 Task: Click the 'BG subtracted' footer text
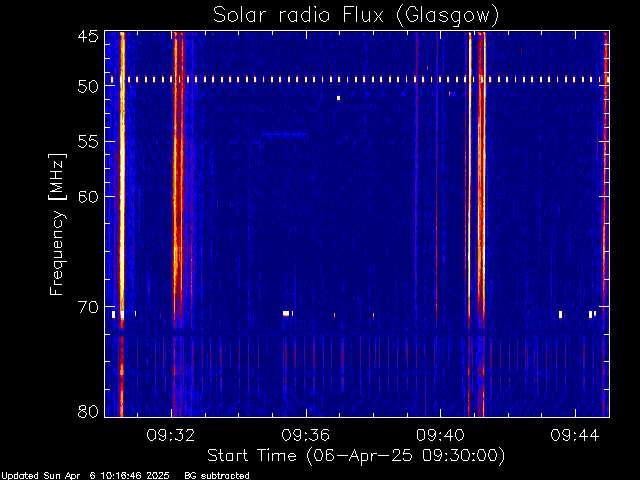(x=217, y=476)
